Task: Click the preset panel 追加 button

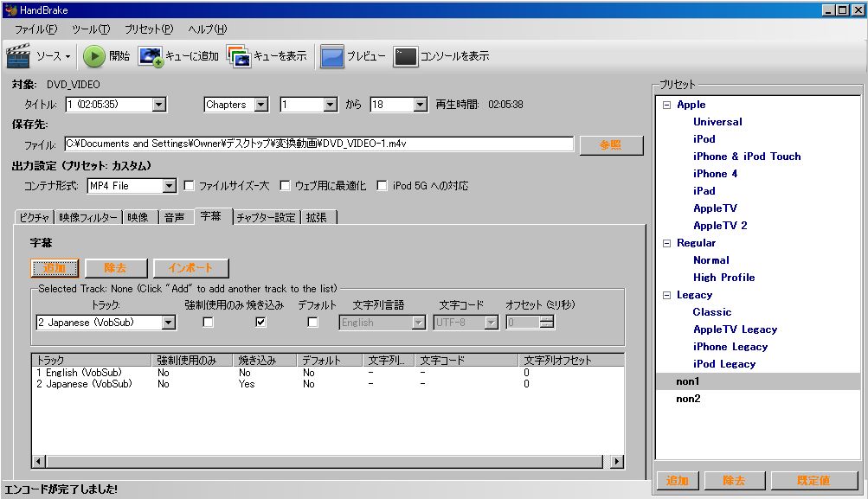Action: click(x=678, y=480)
